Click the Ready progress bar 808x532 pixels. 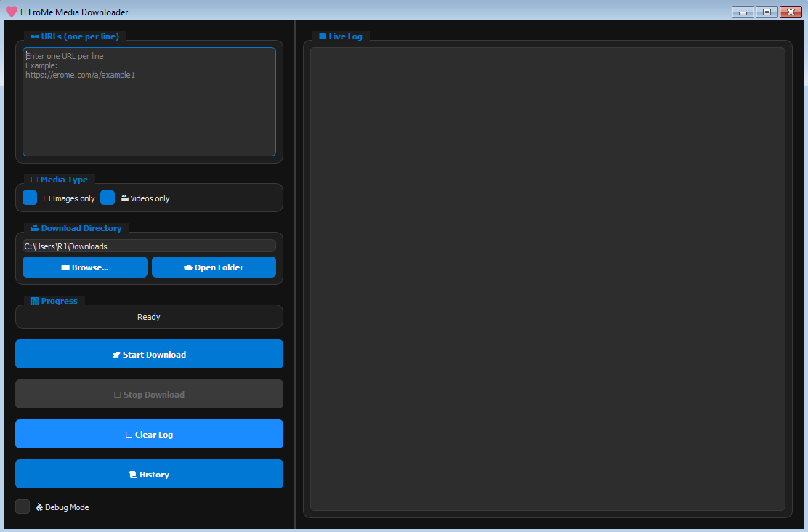150,317
